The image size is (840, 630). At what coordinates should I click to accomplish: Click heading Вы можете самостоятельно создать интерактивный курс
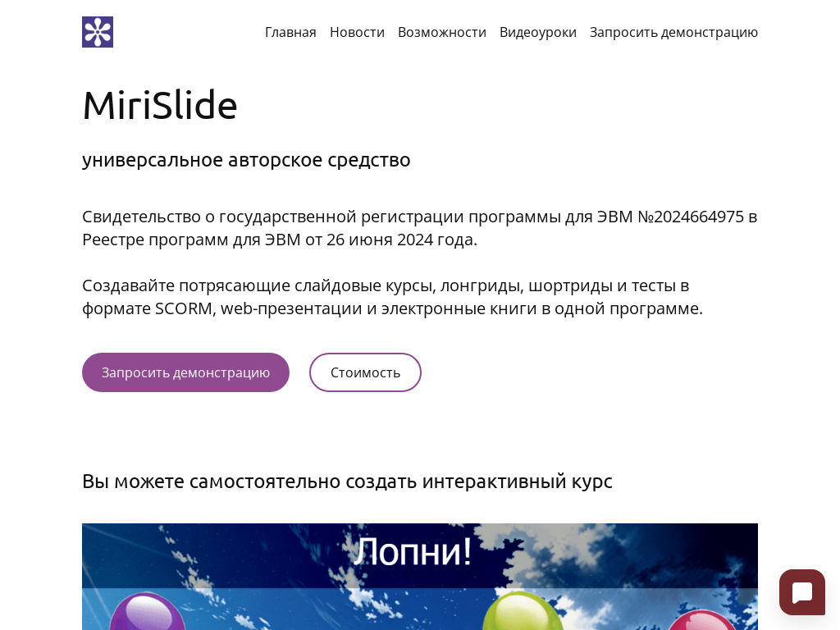click(x=347, y=481)
